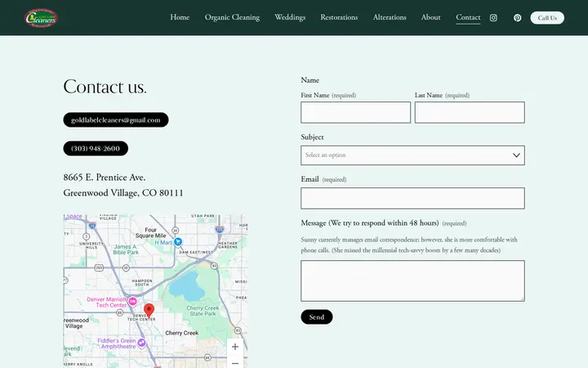Open the Alterations page
The height and width of the screenshot is (368, 588).
click(390, 17)
